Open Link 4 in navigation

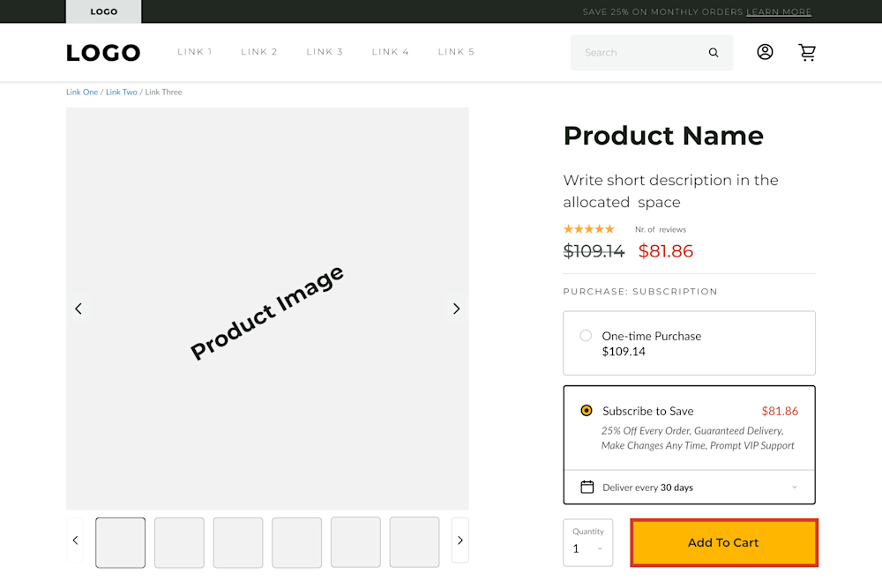tap(391, 52)
